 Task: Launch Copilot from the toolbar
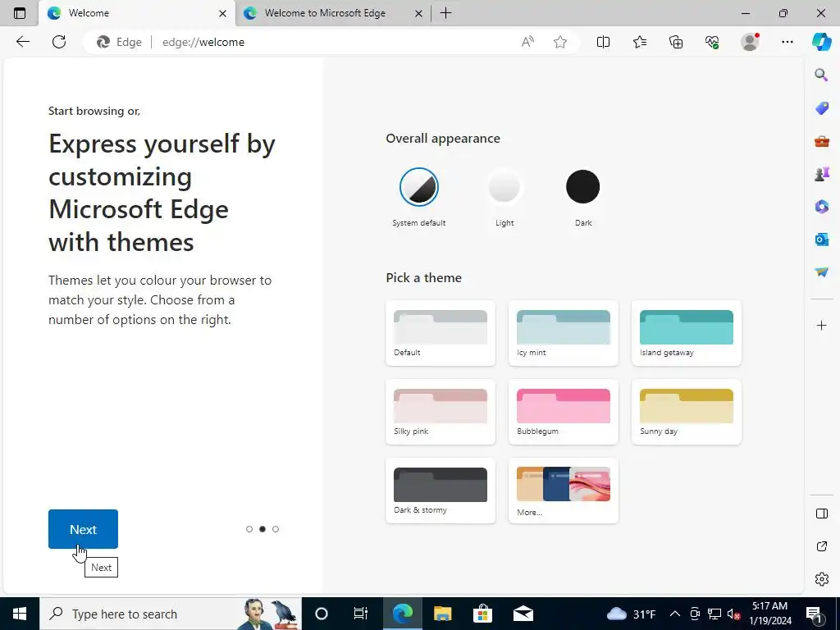pyautogui.click(x=821, y=42)
